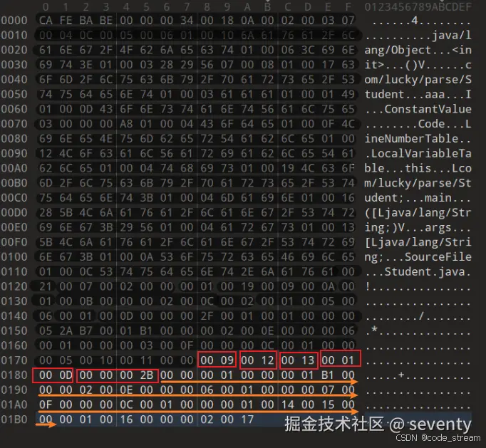Screen dimensions: 486x448
Task: Click byte 14 in row 01A0
Action: (x=288, y=405)
